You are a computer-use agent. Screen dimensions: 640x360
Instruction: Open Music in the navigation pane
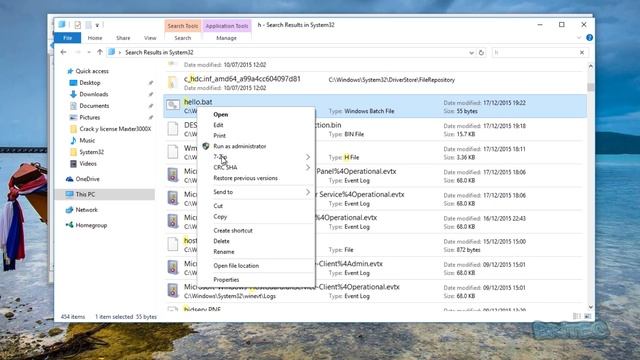tap(87, 140)
